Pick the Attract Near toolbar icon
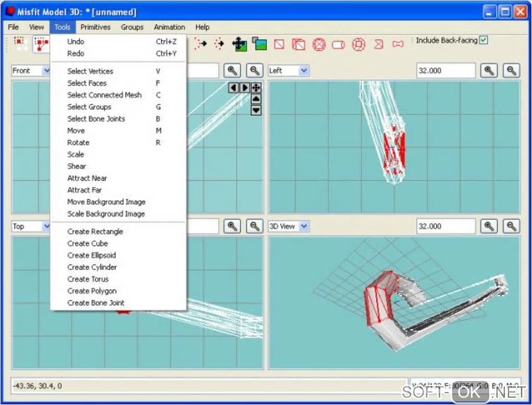 click(x=200, y=44)
